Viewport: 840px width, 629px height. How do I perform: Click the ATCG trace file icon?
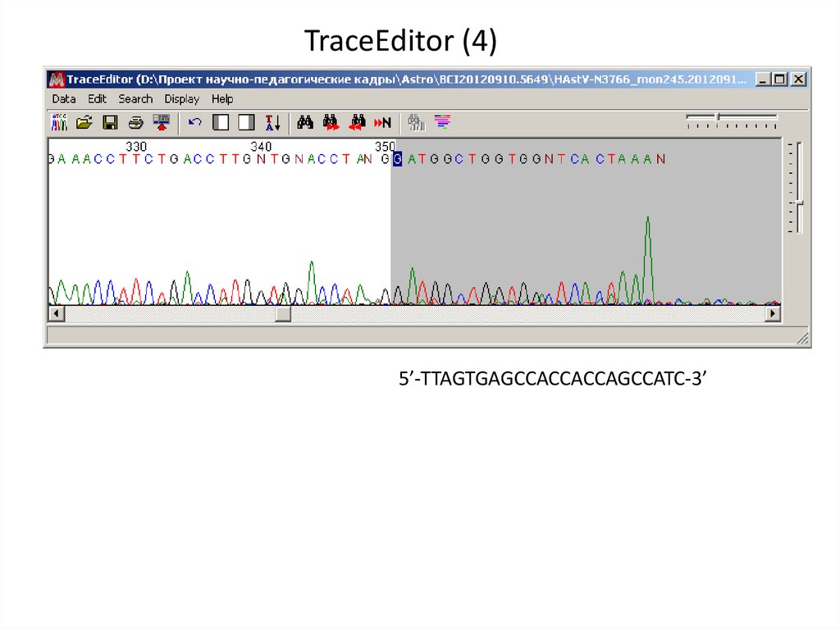click(59, 123)
